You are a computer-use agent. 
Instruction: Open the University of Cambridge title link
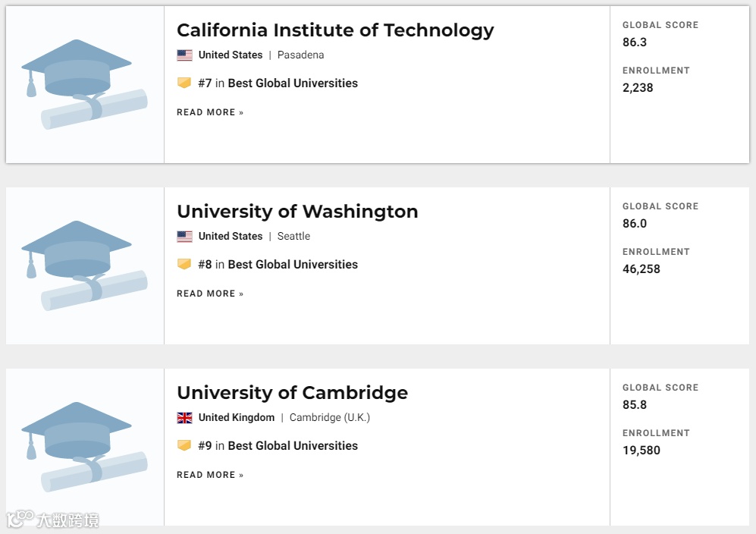click(x=292, y=393)
